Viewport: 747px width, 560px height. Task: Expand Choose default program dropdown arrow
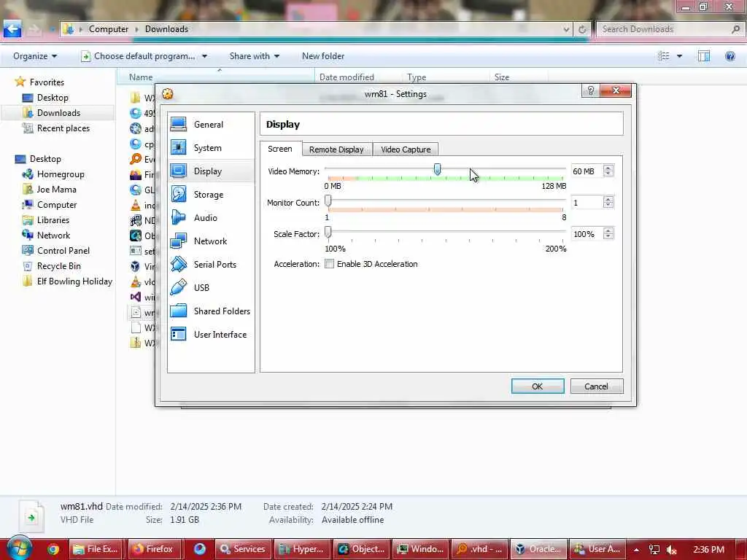(205, 56)
